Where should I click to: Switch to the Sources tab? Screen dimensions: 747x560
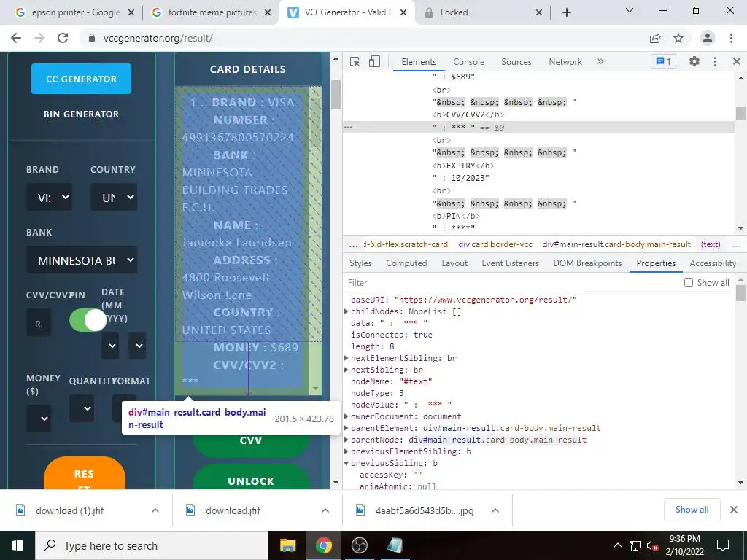click(516, 61)
